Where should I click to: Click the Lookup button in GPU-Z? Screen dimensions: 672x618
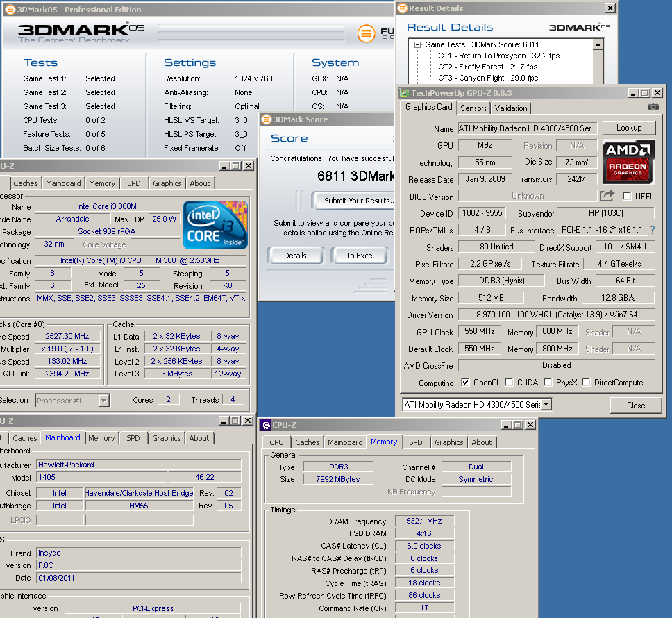(x=629, y=128)
